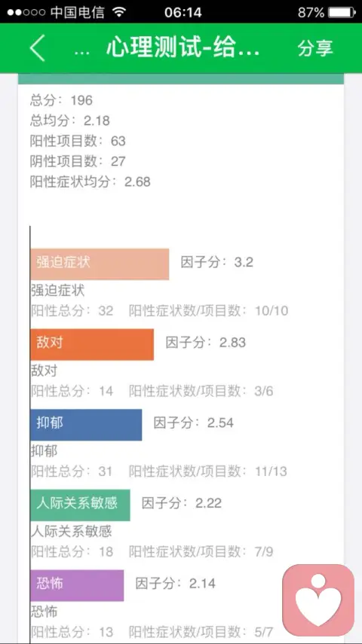Viewport: 362px width, 644px height.
Task: Tap the battery indicator icon
Action: point(342,12)
